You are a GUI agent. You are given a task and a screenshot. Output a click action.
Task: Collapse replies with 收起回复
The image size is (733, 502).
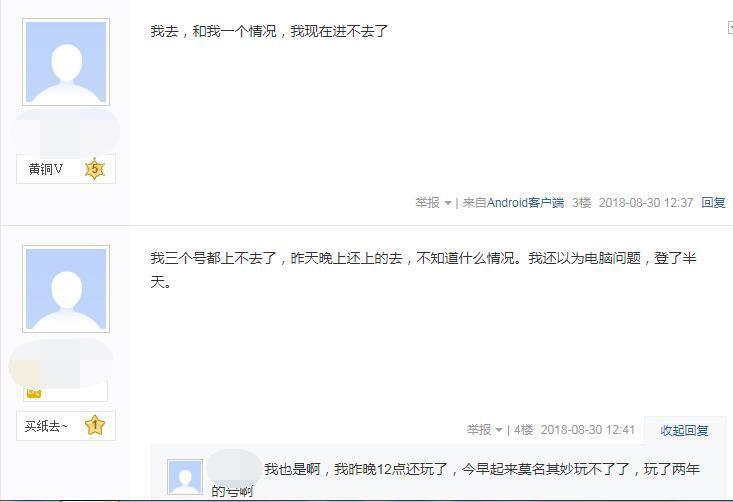[x=684, y=430]
